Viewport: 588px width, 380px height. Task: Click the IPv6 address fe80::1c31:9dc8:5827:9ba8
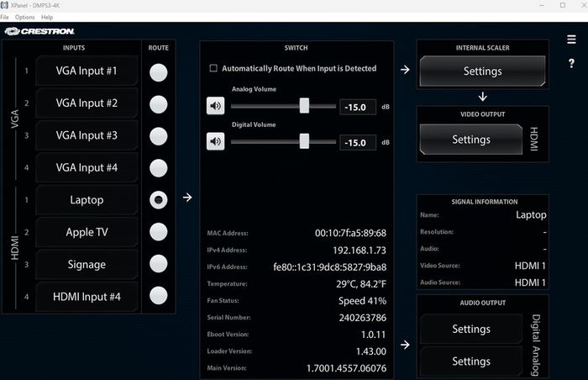[329, 267]
